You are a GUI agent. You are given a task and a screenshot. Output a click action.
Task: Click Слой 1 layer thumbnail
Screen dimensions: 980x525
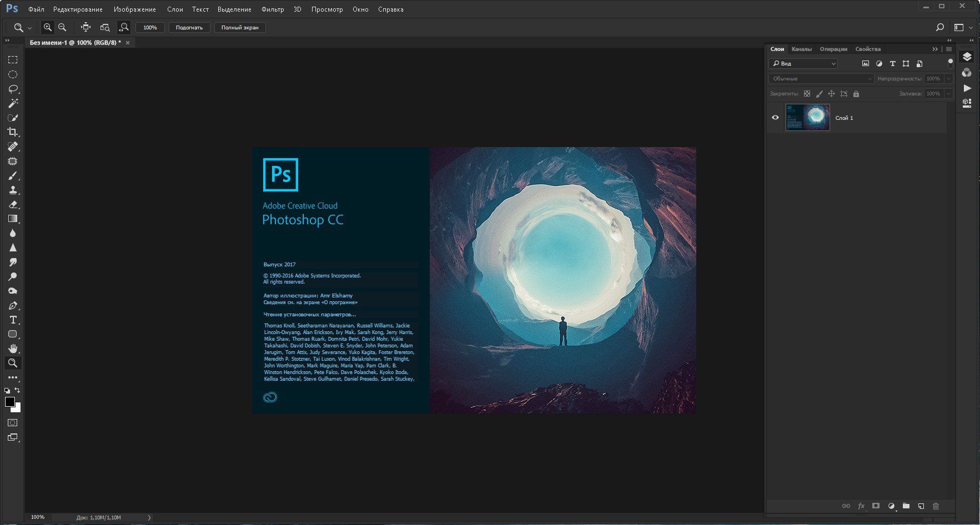coord(807,118)
